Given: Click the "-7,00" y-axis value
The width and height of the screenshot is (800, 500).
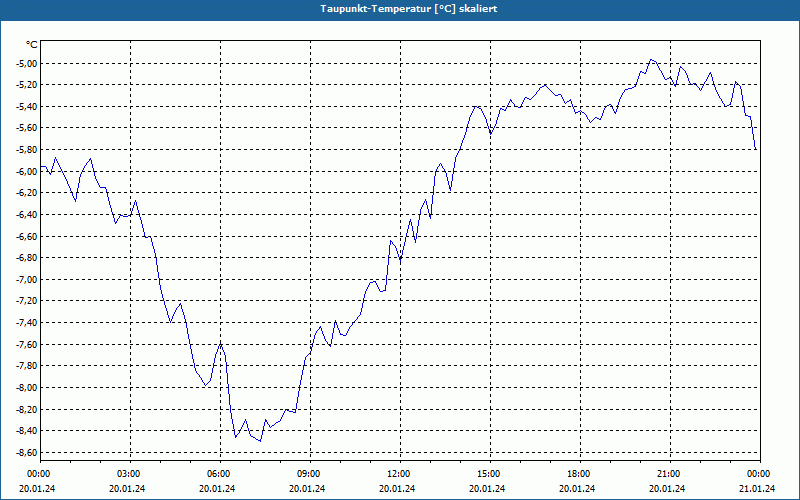Looking at the screenshot, I should point(26,280).
